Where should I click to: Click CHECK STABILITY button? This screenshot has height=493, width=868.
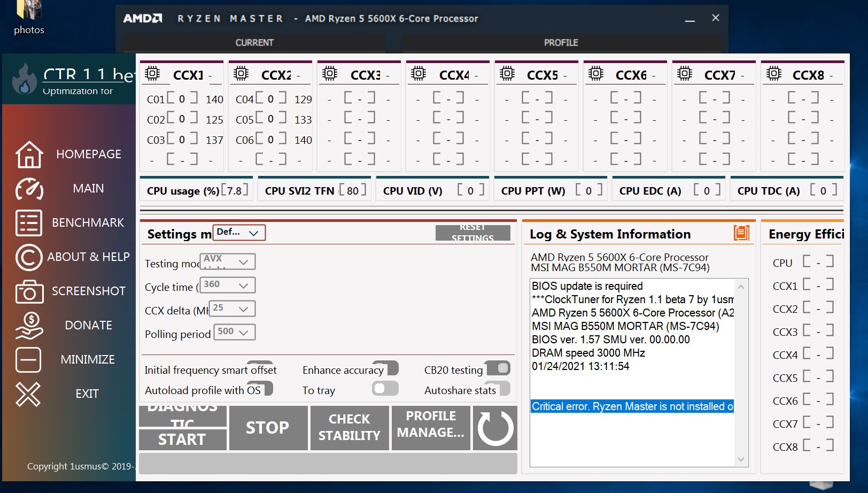[350, 428]
